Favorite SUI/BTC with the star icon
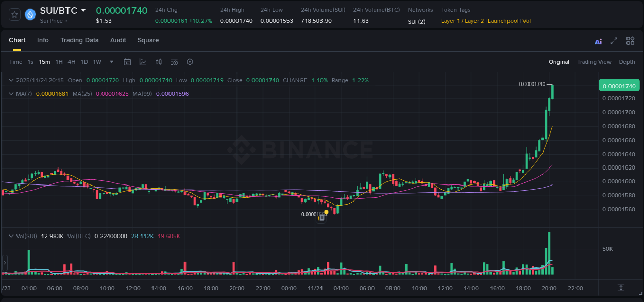The image size is (644, 302). coord(14,14)
